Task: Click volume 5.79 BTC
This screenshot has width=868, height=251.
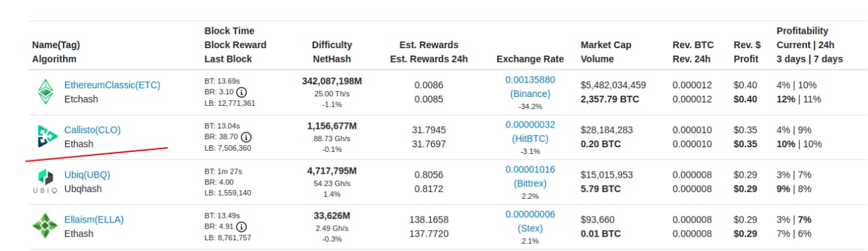Action: (600, 189)
